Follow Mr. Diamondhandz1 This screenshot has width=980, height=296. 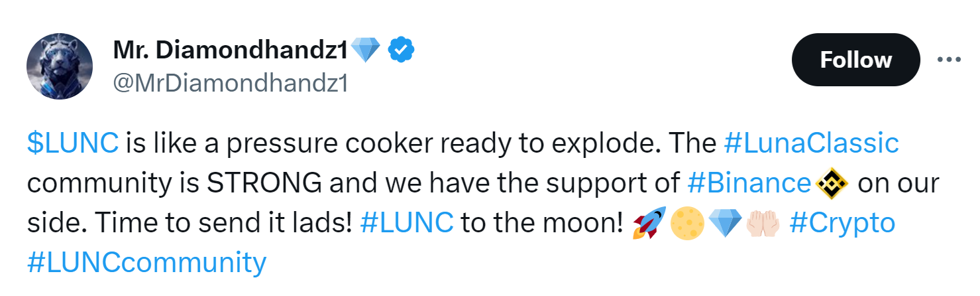855,60
